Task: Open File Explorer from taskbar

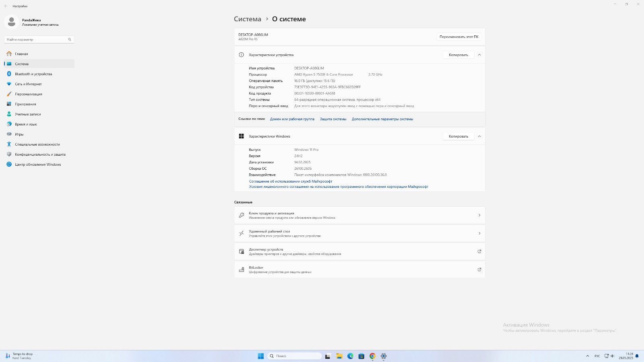Action: pos(339,356)
